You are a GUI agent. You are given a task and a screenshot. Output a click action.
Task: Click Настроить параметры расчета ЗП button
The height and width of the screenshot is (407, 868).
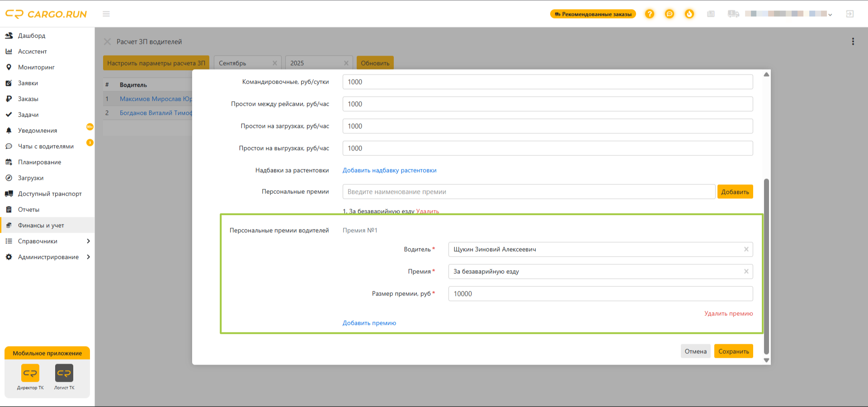point(156,63)
